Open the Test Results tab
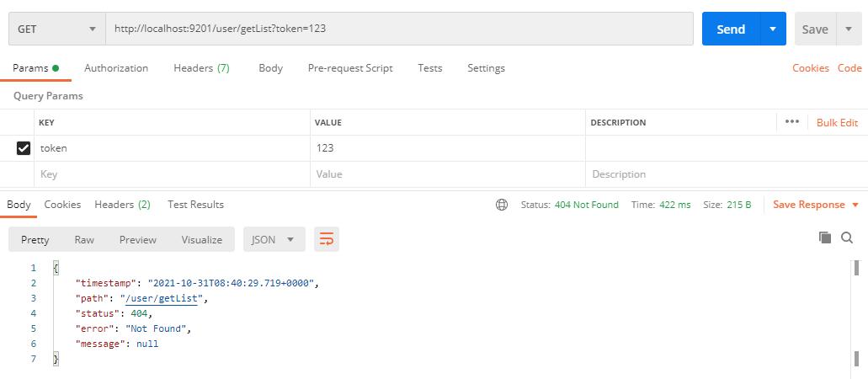Viewport: 868px width, 379px height. [x=195, y=205]
